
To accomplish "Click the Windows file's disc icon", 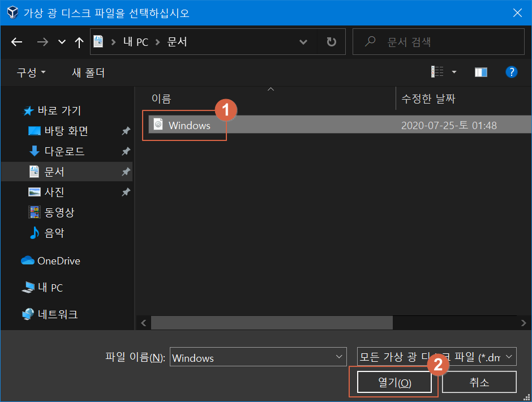I will [x=158, y=124].
